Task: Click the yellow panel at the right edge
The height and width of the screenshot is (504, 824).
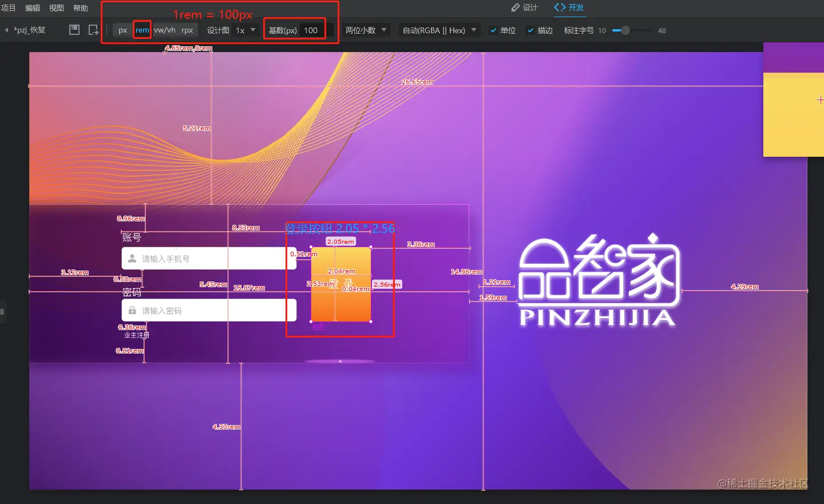Action: pos(794,114)
